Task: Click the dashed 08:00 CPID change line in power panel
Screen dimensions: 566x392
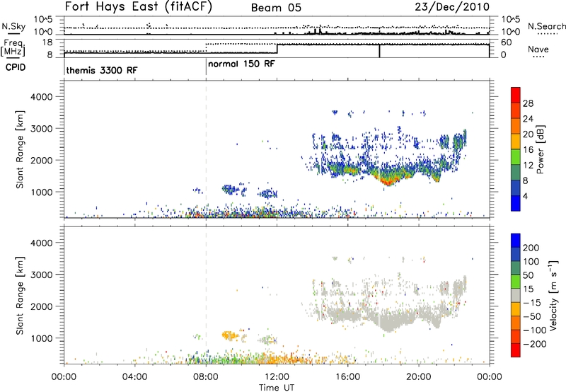Action: pos(206,149)
